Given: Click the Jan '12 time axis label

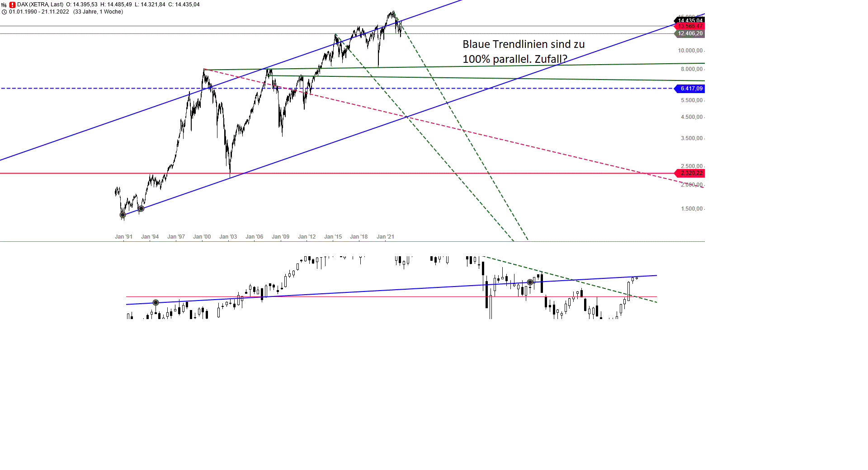Looking at the screenshot, I should pos(307,237).
